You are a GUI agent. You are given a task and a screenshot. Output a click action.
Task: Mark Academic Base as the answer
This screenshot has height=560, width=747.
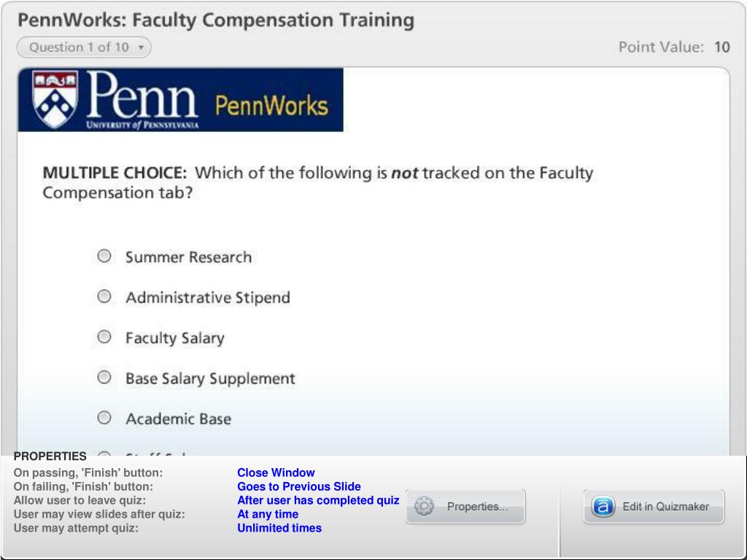(x=104, y=418)
